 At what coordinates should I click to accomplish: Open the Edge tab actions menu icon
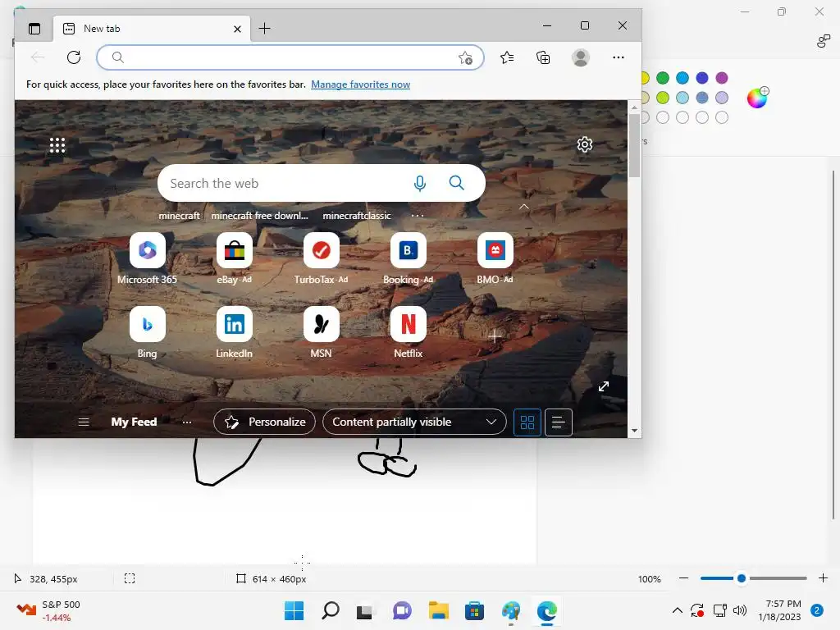pos(34,29)
